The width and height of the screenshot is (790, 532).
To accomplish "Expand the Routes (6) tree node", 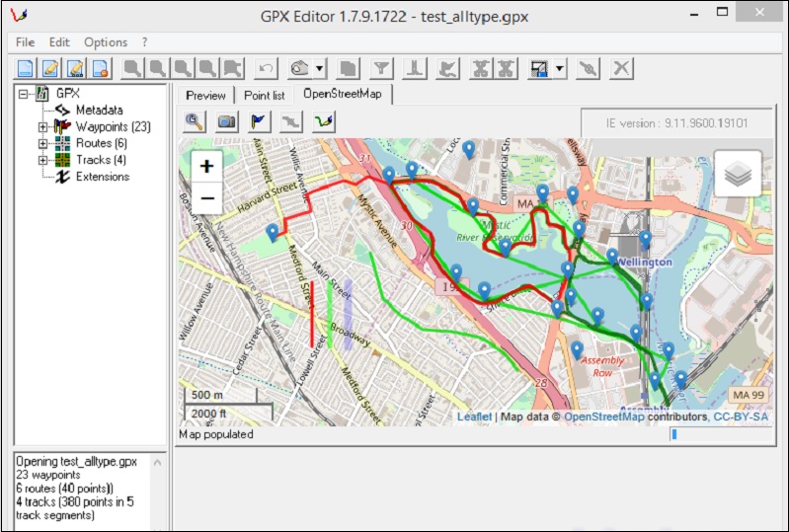I will (43, 143).
